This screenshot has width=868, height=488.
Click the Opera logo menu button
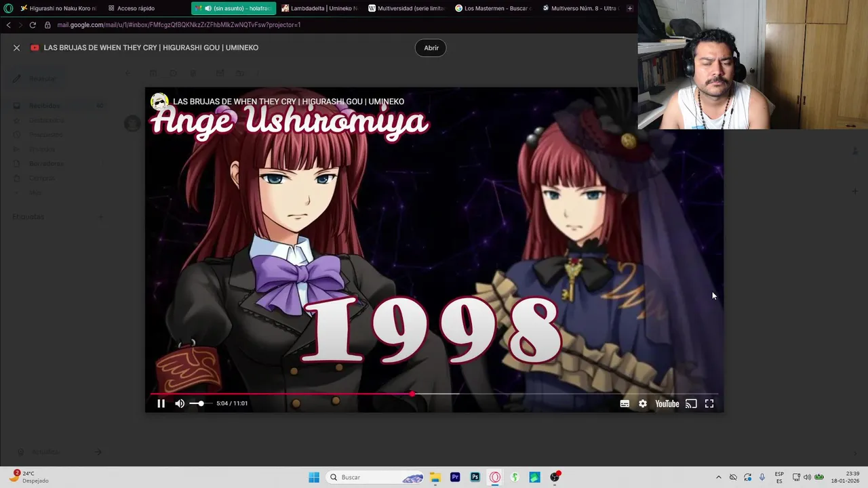8,8
